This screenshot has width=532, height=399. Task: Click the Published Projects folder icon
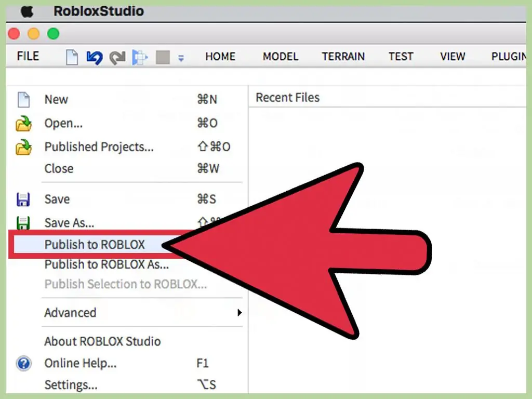(x=23, y=147)
